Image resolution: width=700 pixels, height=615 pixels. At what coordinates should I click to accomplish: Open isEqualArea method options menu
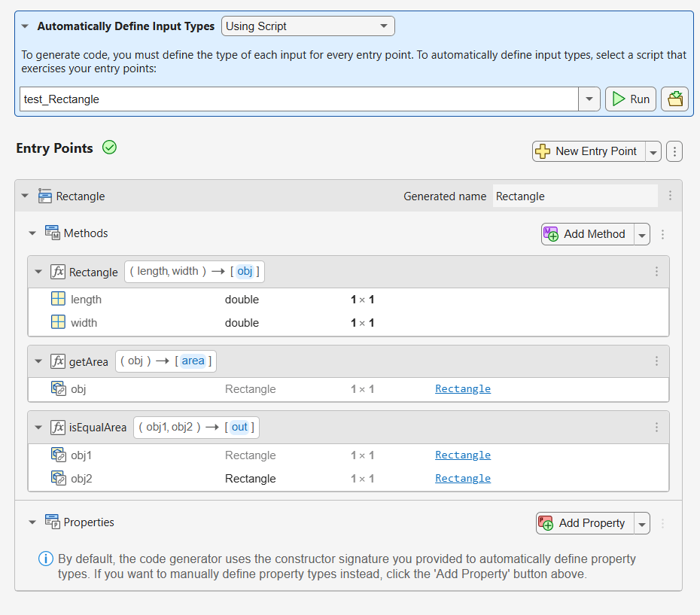click(x=656, y=428)
